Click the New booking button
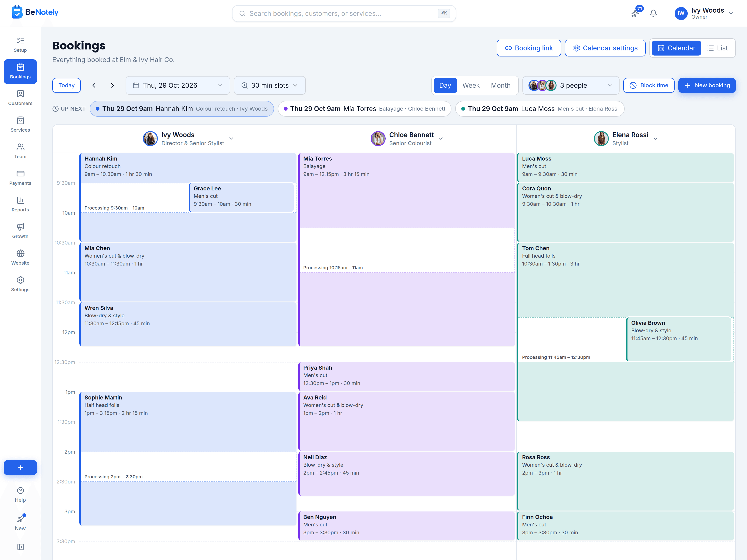The image size is (747, 560). 707,85
